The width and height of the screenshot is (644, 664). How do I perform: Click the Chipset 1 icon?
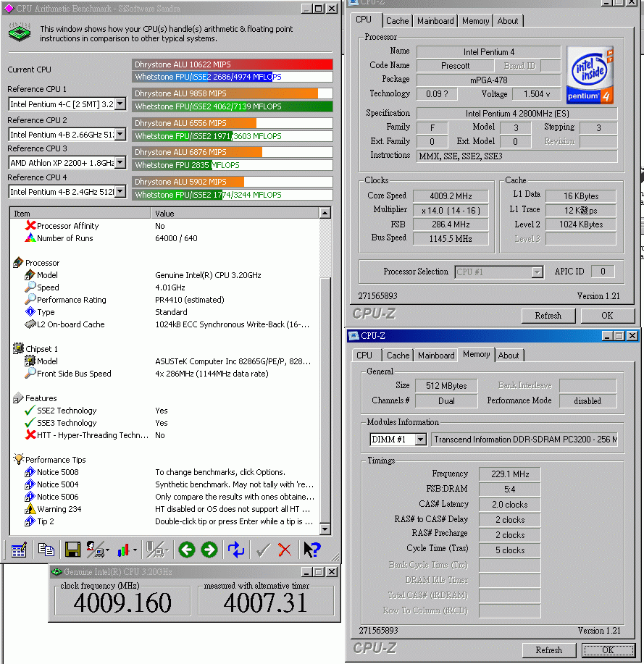(x=19, y=348)
